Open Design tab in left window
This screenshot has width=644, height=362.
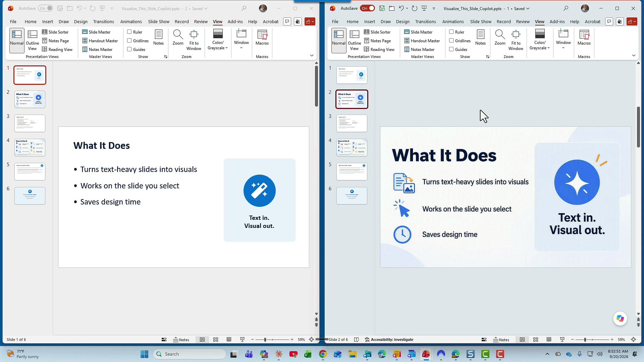(80, 21)
